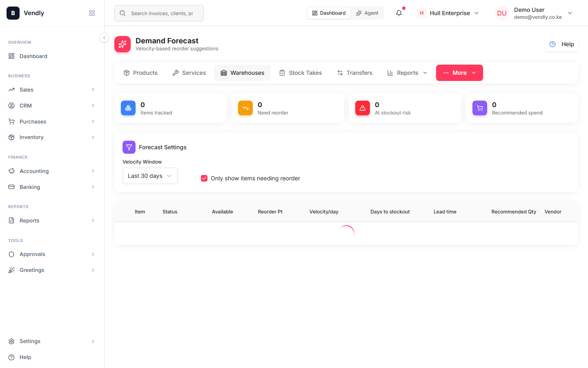Open the Warehouses tab
Screen dimensions: 588x368
click(243, 73)
